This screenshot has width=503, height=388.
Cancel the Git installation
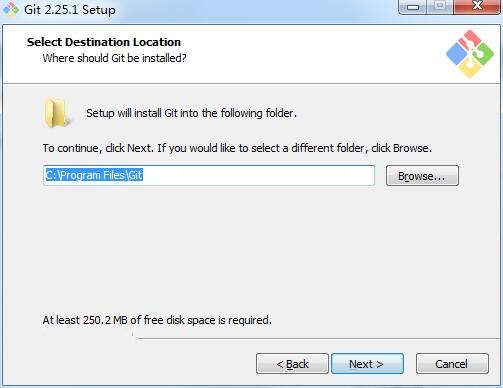(452, 364)
